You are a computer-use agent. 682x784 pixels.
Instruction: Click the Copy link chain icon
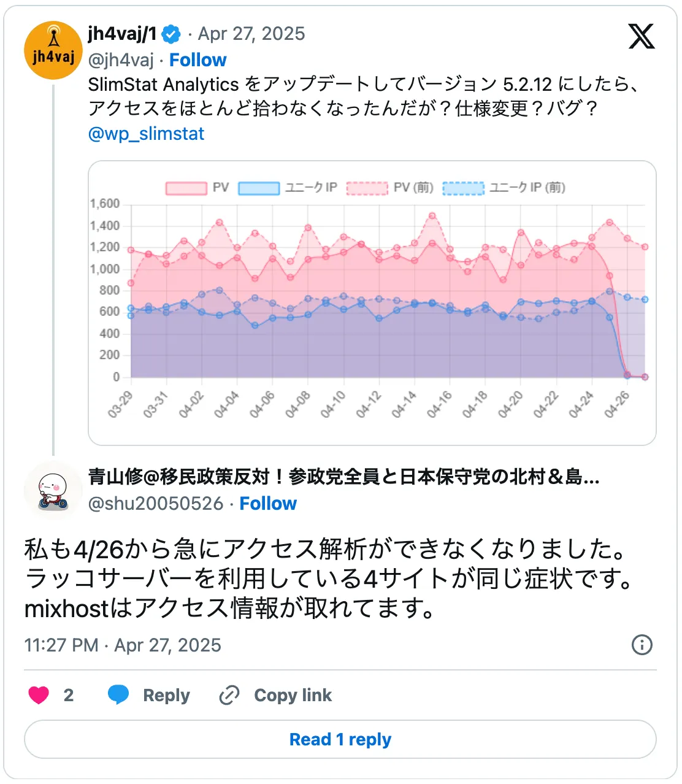(x=229, y=694)
